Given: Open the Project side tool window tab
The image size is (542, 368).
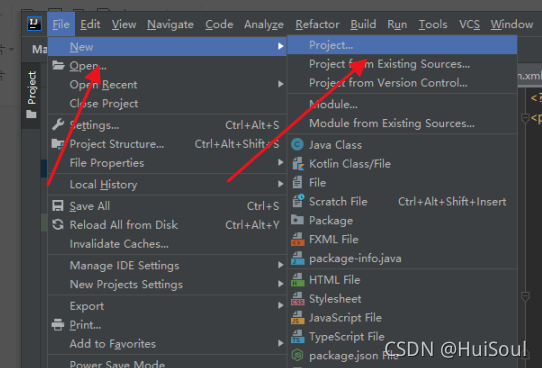Looking at the screenshot, I should click(x=31, y=94).
